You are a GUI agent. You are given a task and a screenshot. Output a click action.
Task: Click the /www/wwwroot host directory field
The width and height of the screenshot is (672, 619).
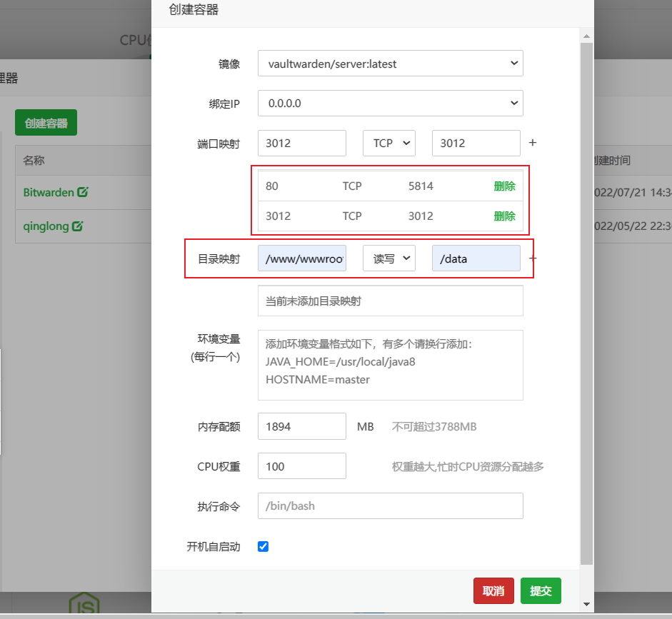tap(301, 258)
